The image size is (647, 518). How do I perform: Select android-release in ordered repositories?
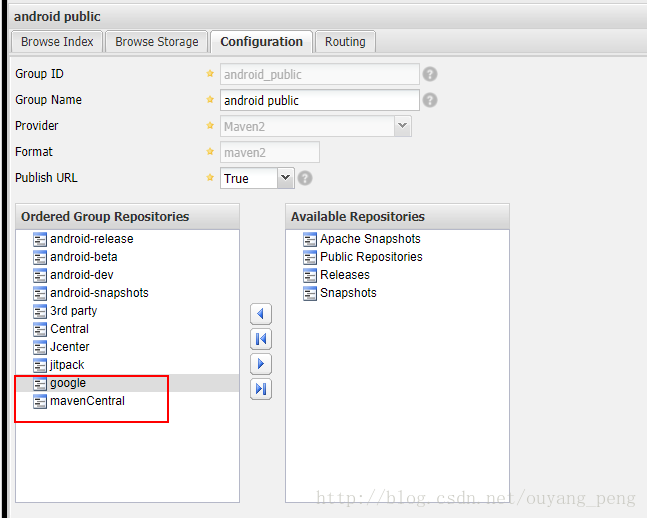pyautogui.click(x=91, y=239)
